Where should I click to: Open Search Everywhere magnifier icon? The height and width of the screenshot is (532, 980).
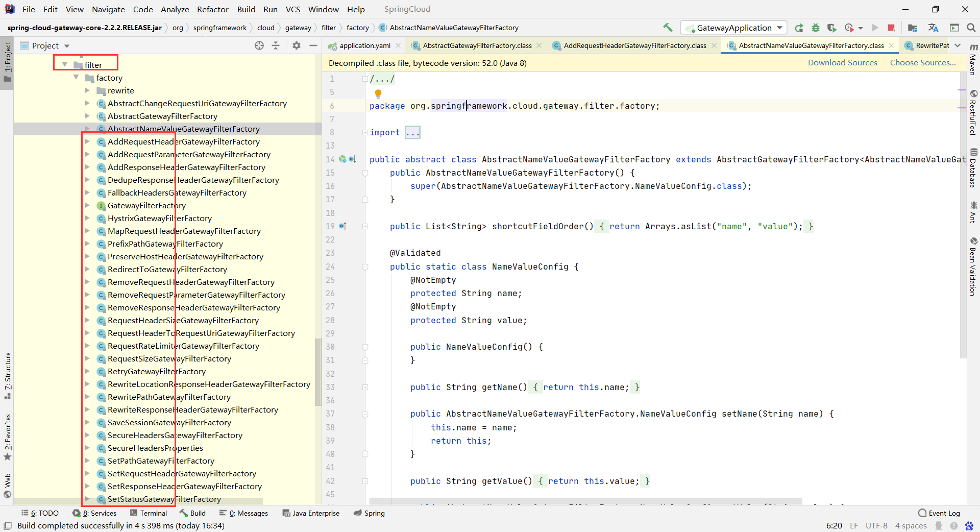click(971, 28)
